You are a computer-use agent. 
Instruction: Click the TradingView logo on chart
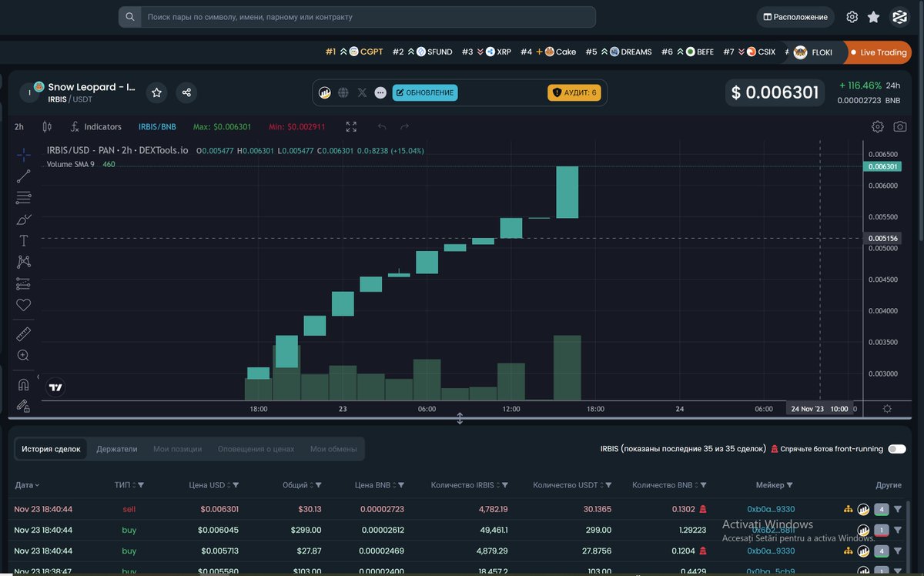[55, 387]
